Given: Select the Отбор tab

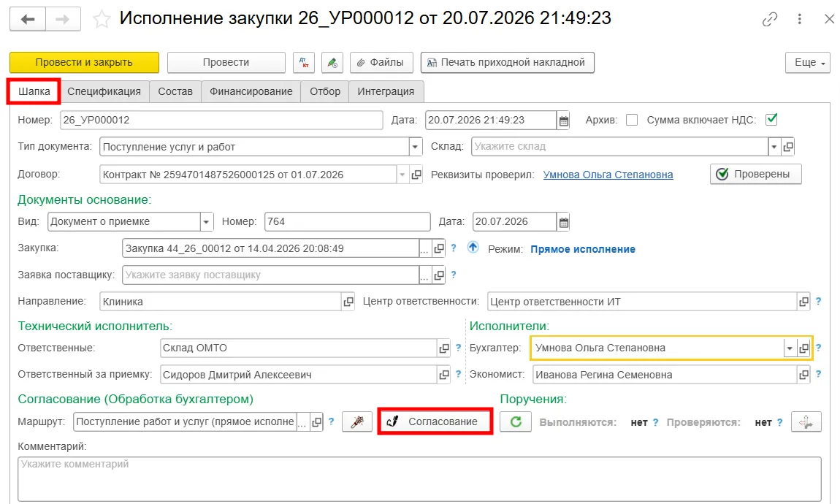Looking at the screenshot, I should click(324, 91).
